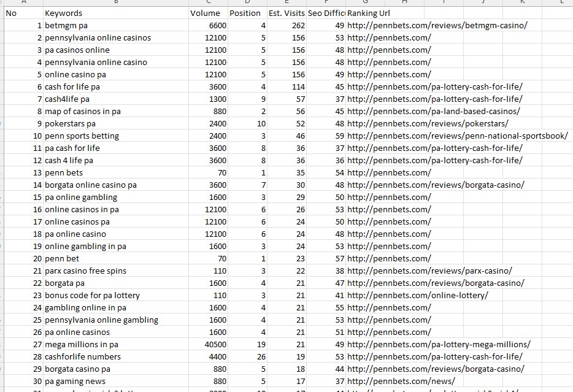
Task: Click the betmgm-casino review URL cell
Action: [437, 26]
